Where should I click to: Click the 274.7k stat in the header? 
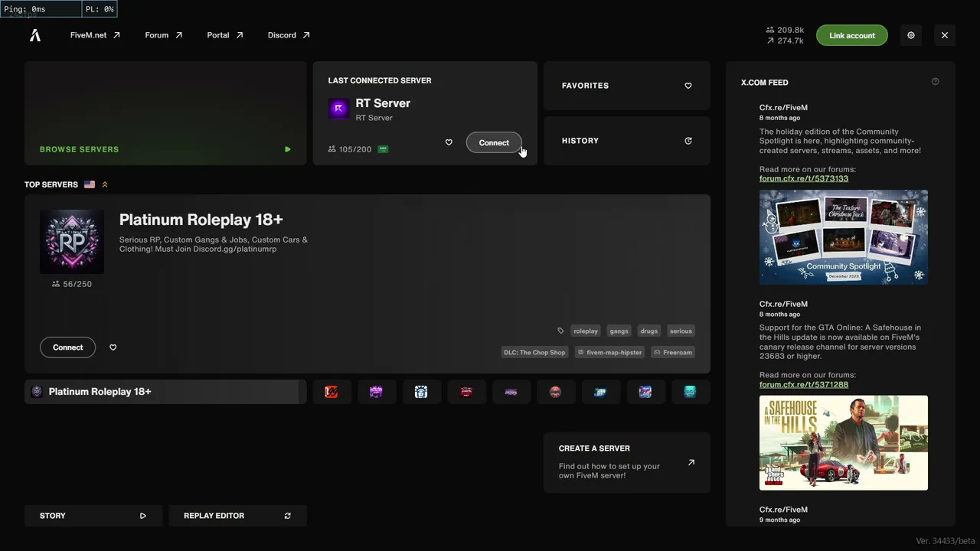point(785,41)
